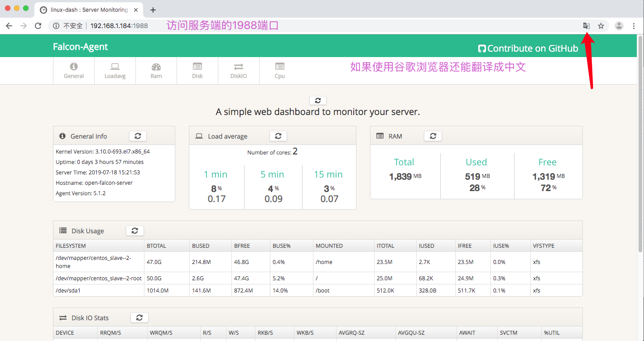This screenshot has width=644, height=341.
Task: Click the Hostname open-falcon-server line
Action: (94, 183)
